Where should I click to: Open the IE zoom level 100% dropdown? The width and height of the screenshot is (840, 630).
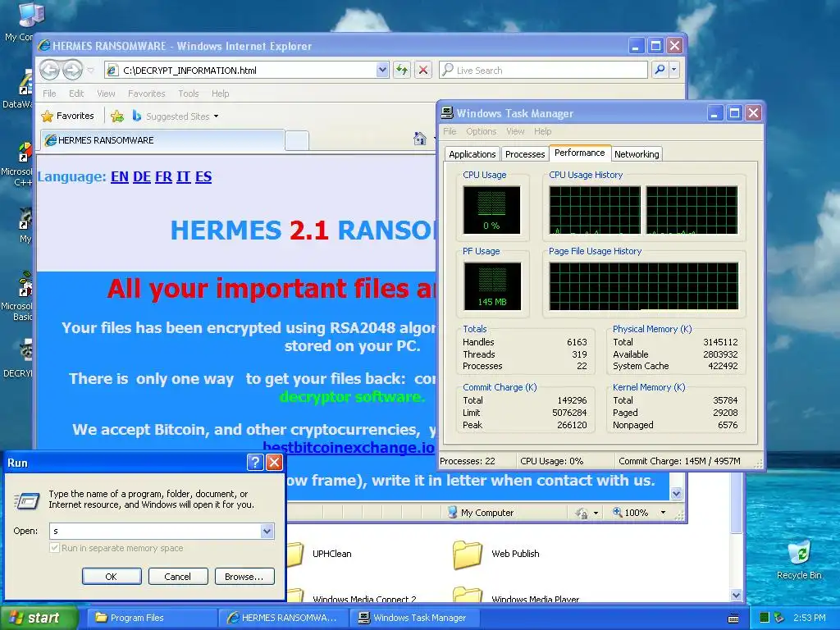pos(663,513)
